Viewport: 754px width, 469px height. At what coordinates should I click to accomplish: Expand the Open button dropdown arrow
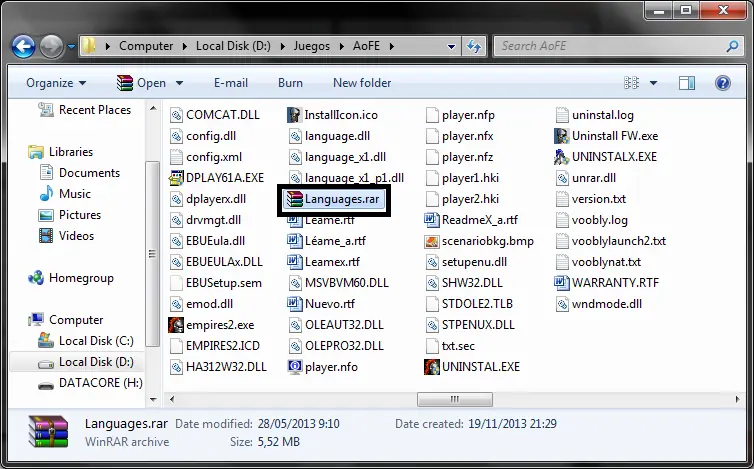coord(179,83)
